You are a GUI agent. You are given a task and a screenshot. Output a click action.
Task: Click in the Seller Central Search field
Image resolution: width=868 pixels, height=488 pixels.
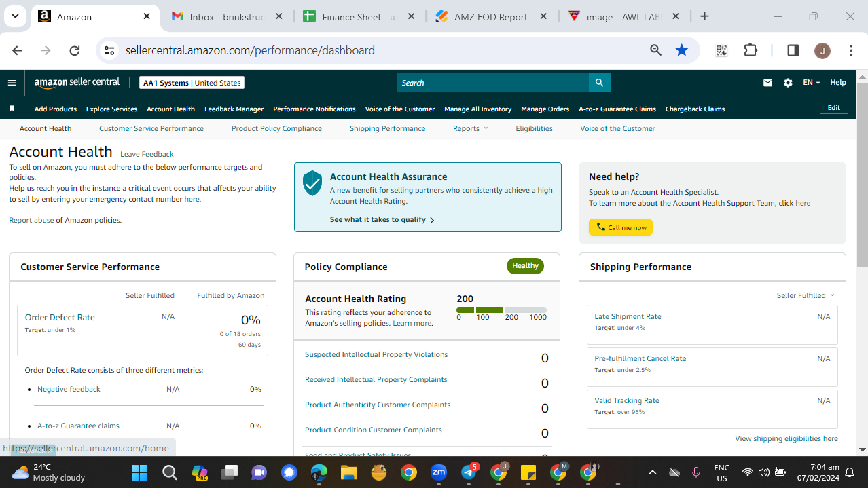[x=492, y=83]
